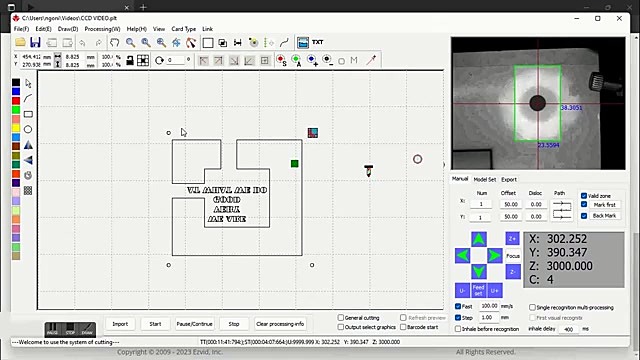
Task: Open the Draw(D) menu
Action: (68, 29)
